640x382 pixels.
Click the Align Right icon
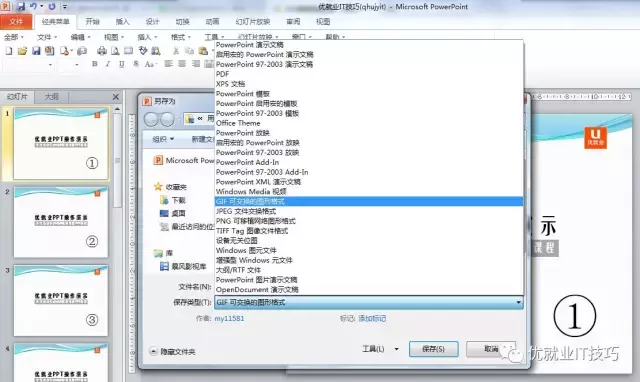click(196, 64)
